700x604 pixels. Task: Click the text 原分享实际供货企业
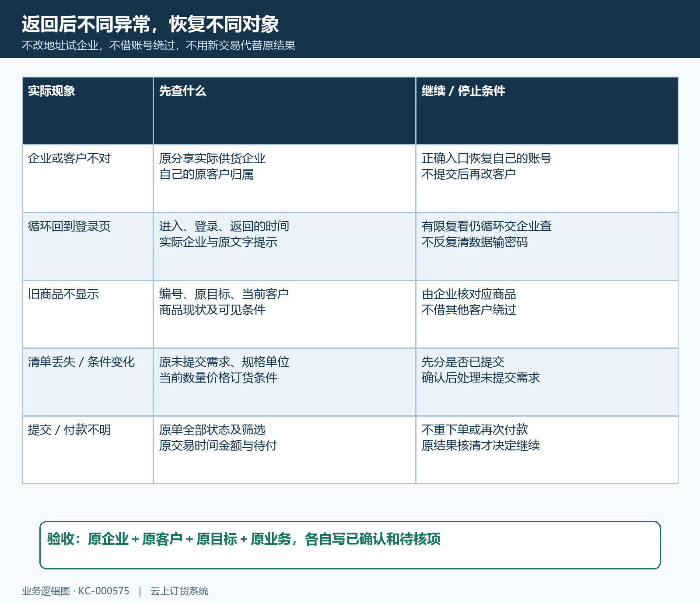[212, 158]
